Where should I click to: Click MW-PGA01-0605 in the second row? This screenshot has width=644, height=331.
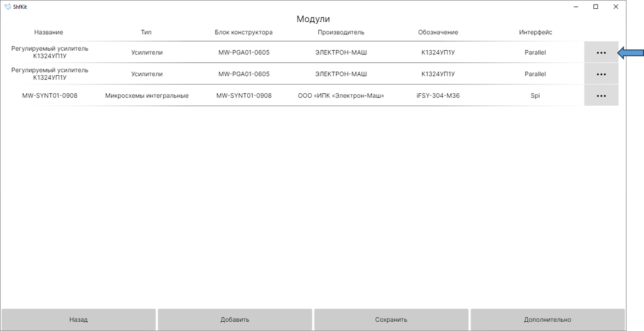pos(244,74)
